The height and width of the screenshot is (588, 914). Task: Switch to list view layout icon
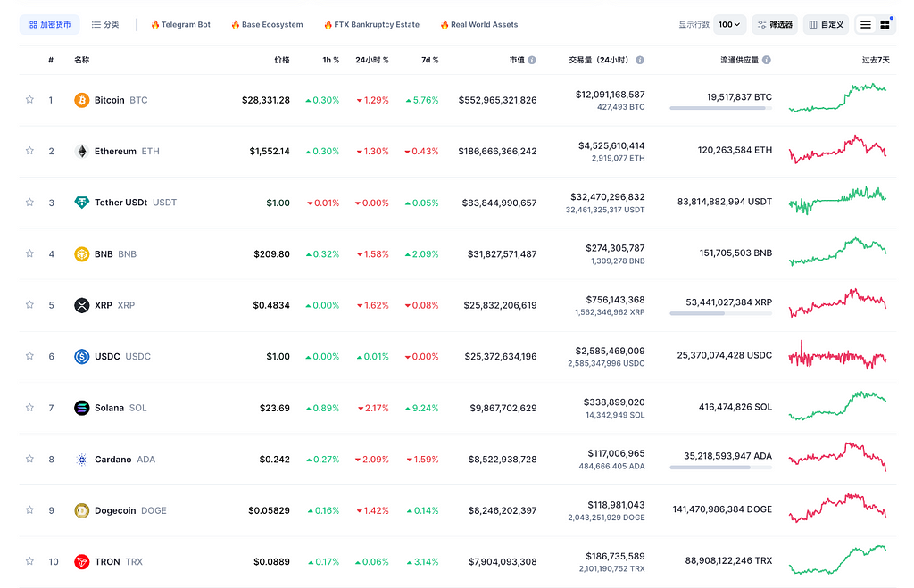866,24
